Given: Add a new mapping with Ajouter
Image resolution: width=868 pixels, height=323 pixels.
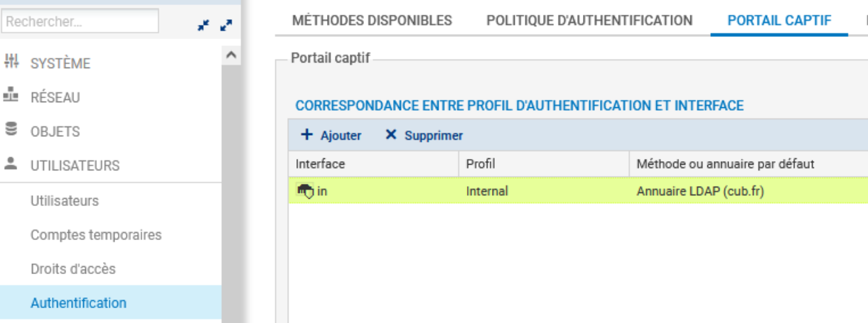Looking at the screenshot, I should click(x=331, y=135).
